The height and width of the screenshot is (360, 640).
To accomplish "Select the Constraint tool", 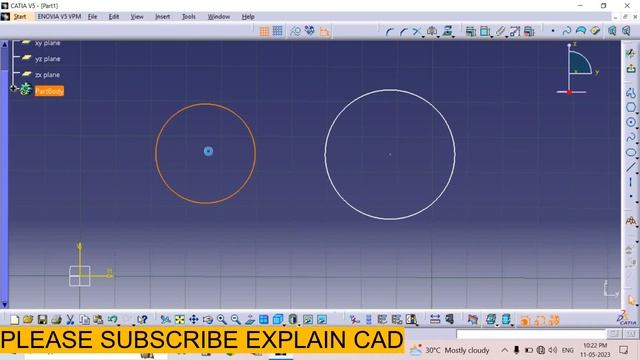I will 485,31.
